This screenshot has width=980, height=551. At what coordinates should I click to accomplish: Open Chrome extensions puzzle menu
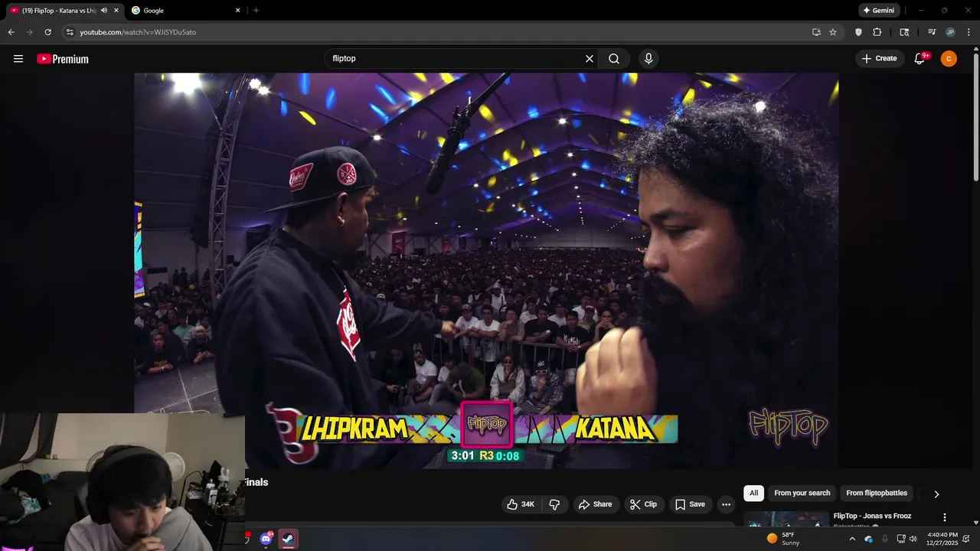[877, 32]
